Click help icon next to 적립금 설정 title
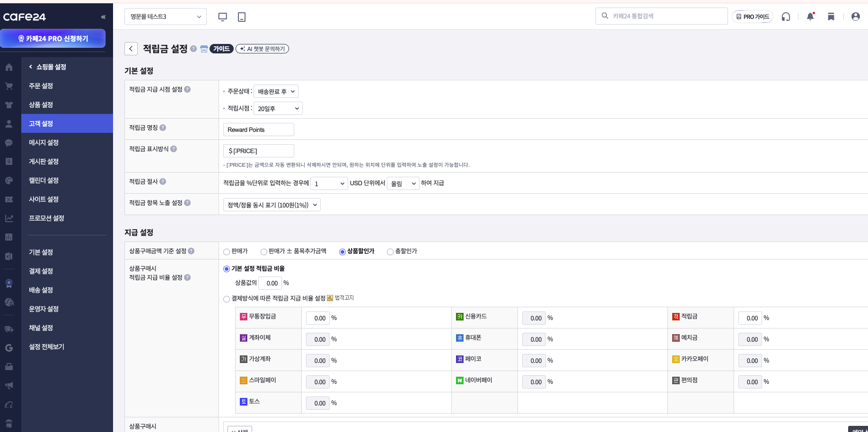Viewport: 868px width, 432px height. pos(193,49)
